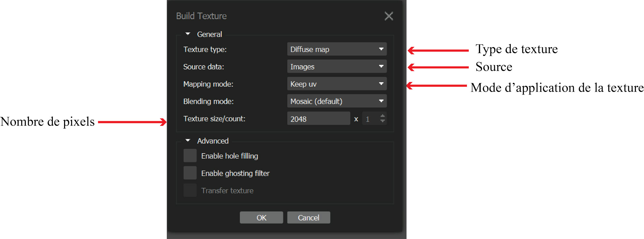644x239 pixels.
Task: Enable hole filling checkbox
Action: (x=190, y=155)
